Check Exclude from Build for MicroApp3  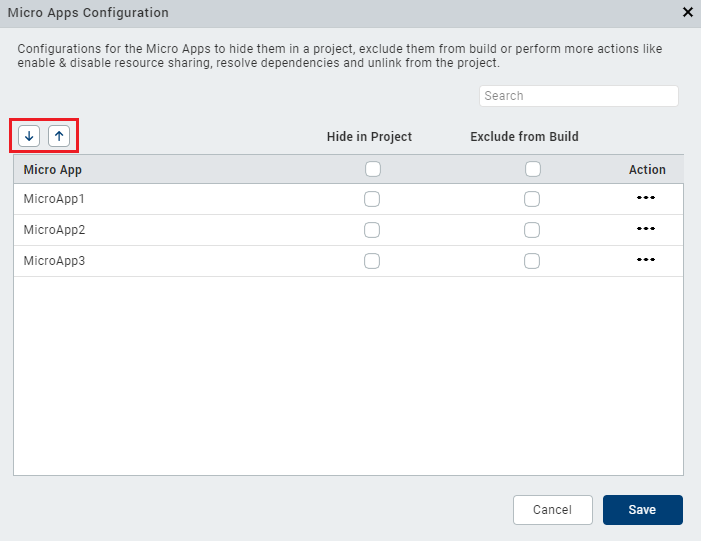point(532,261)
